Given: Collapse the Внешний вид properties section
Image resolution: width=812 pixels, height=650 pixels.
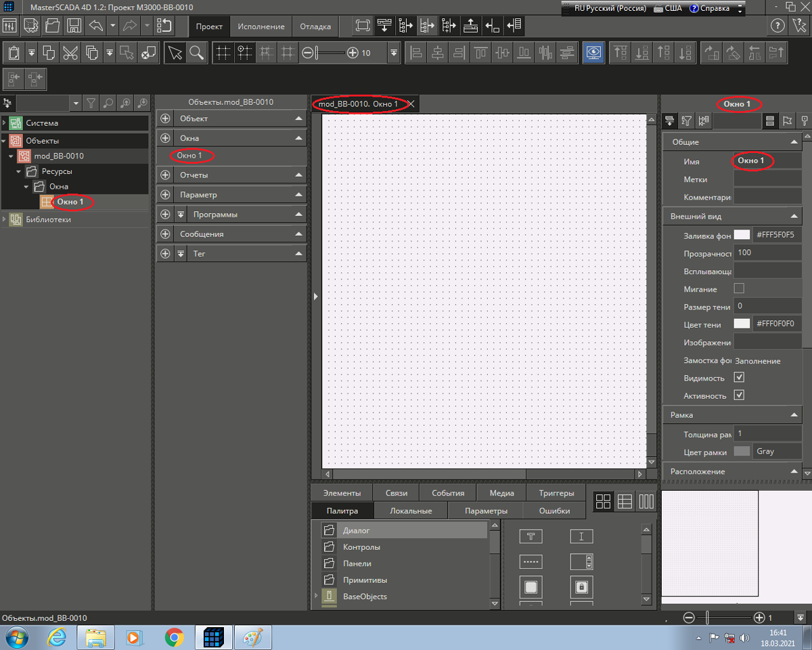Looking at the screenshot, I should click(x=794, y=217).
